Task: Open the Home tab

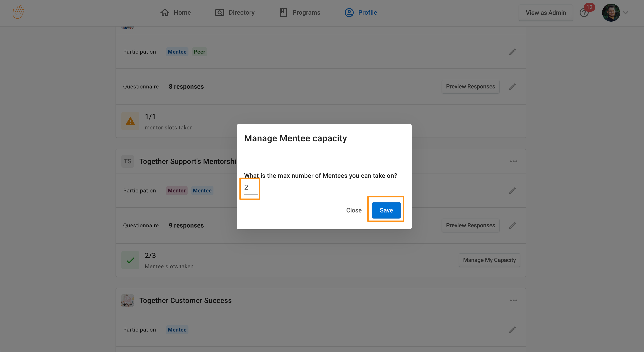Action: click(x=175, y=13)
